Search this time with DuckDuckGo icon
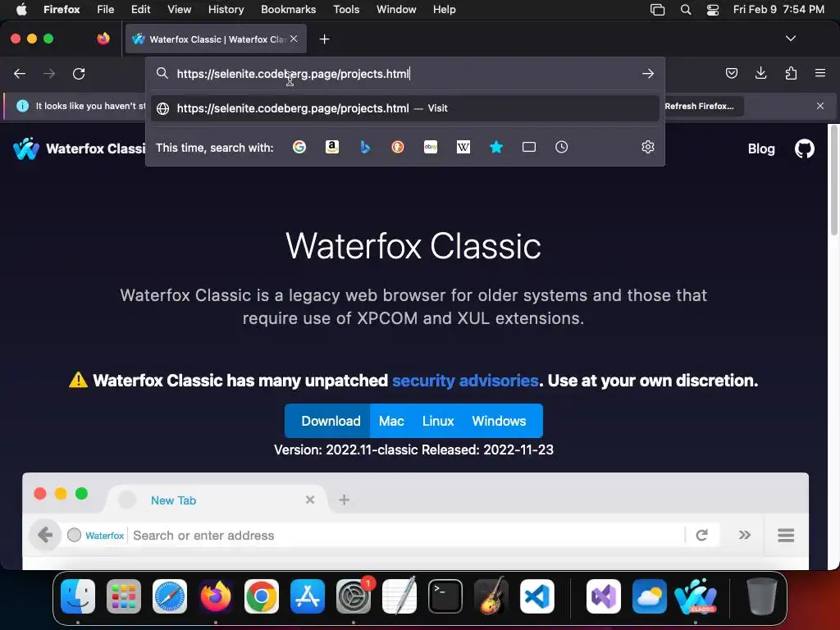This screenshot has width=840, height=630. click(398, 147)
